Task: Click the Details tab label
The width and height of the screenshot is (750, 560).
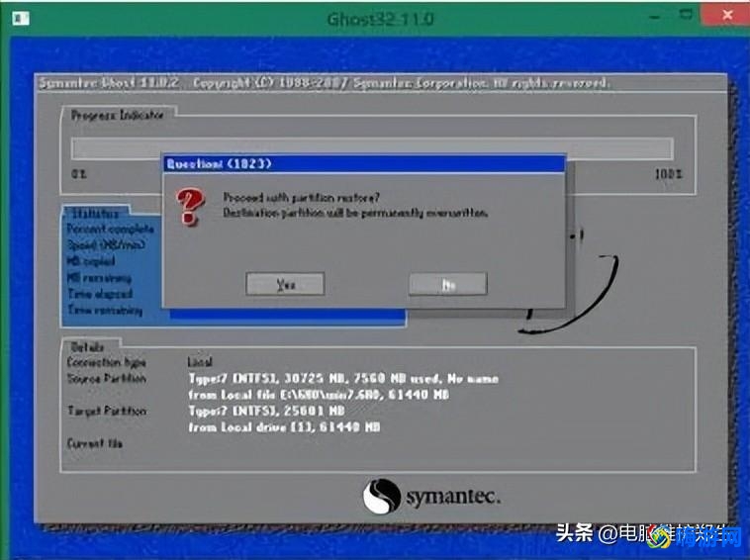Action: 87,346
